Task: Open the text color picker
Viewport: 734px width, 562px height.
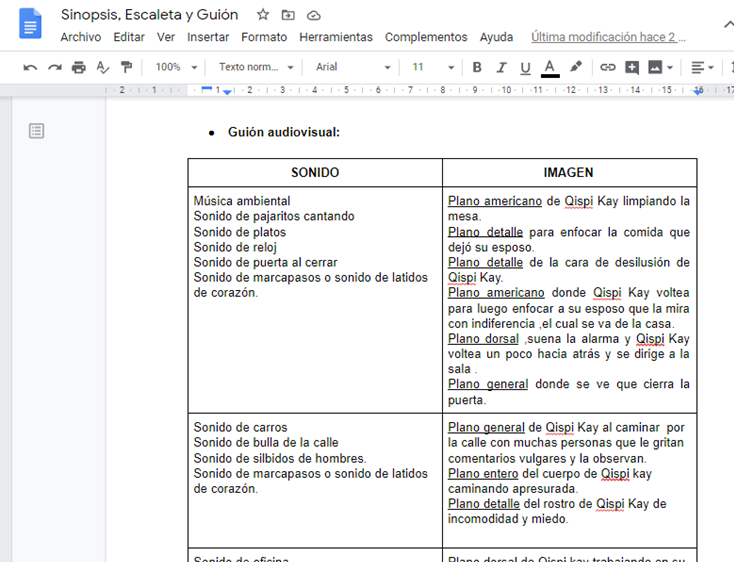Action: pos(550,68)
